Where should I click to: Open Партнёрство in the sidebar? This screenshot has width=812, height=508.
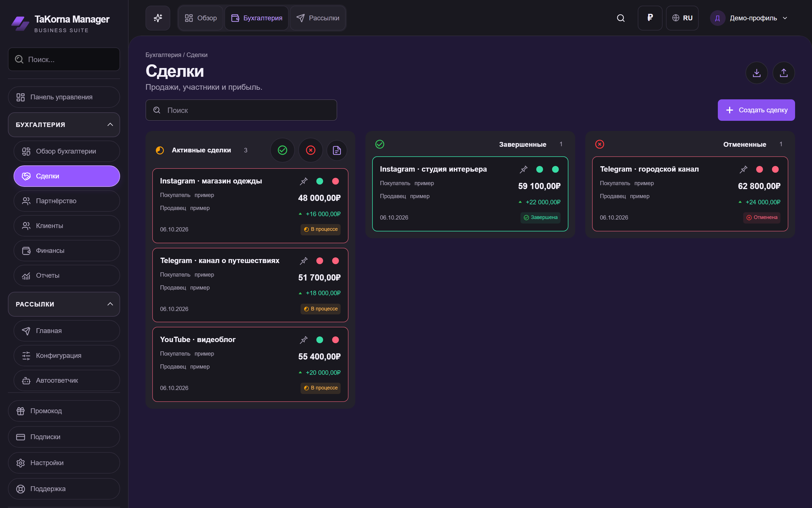[67, 201]
